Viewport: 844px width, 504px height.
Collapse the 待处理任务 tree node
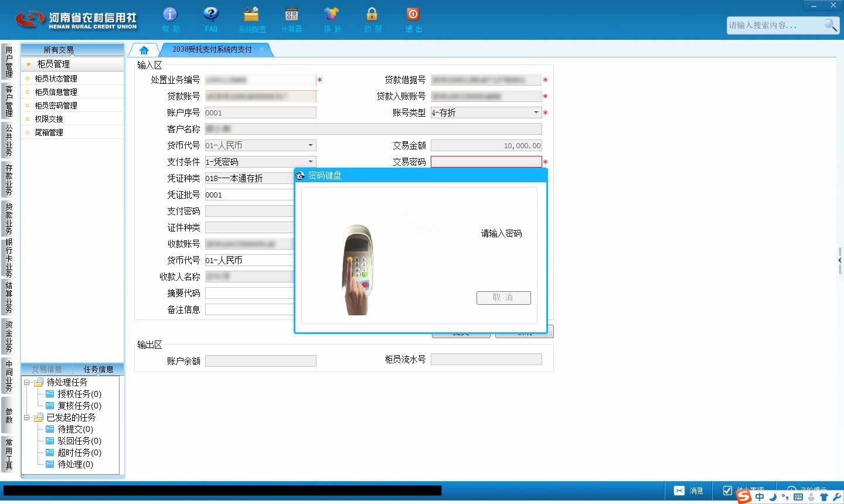[x=26, y=382]
